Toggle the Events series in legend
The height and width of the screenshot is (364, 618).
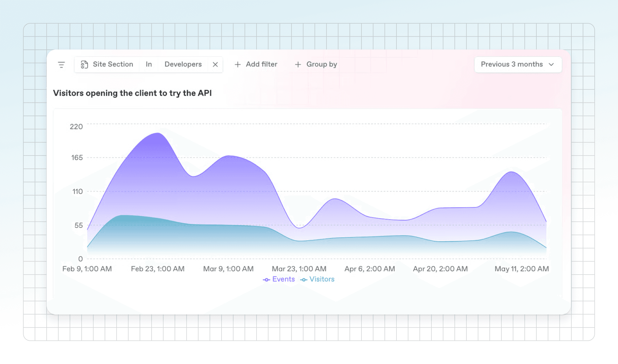[279, 280]
